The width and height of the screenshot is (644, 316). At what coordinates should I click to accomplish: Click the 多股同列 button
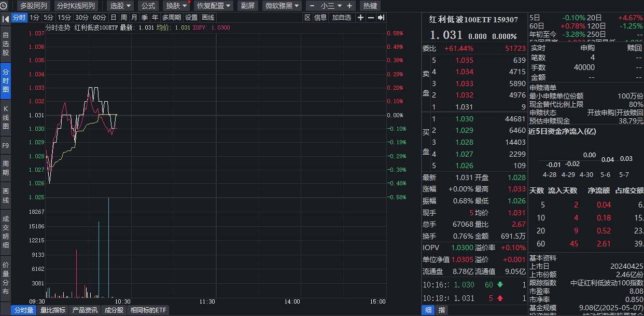[x=33, y=6]
